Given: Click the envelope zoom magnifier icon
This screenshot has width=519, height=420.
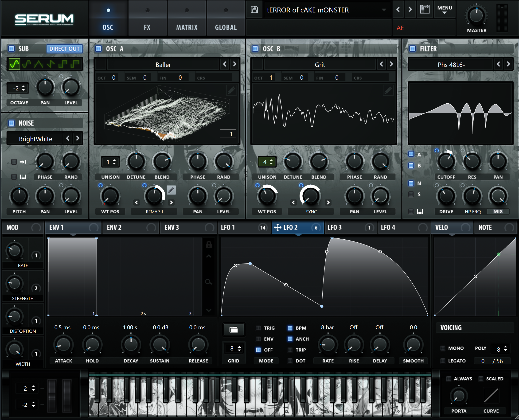Looking at the screenshot, I should click(209, 282).
